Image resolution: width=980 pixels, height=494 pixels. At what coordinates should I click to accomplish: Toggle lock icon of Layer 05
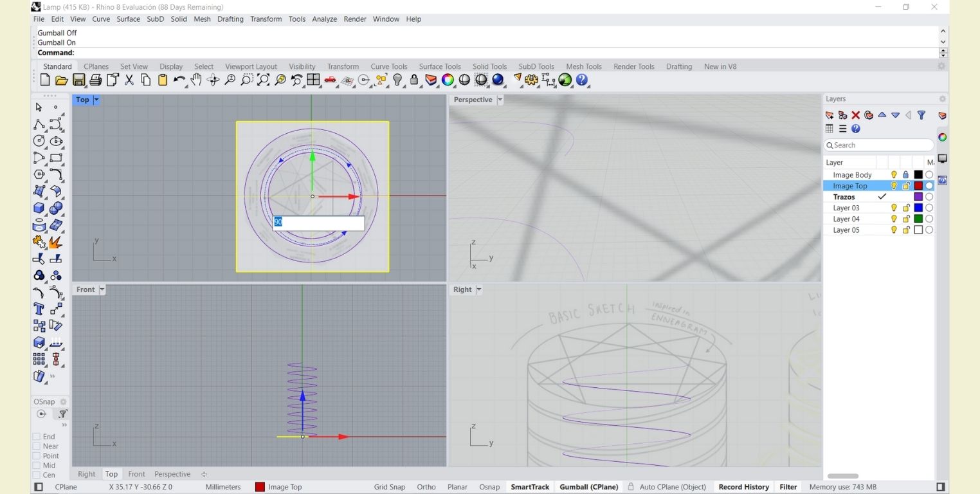click(906, 230)
